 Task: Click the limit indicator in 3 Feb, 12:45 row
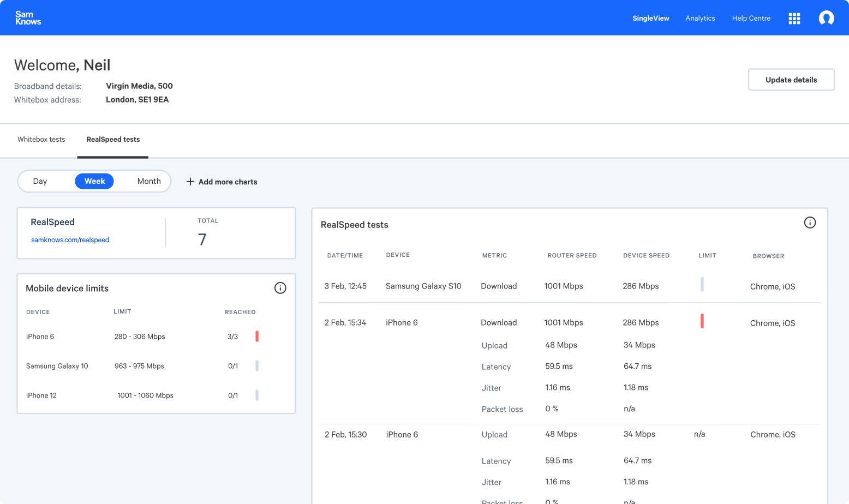[702, 284]
